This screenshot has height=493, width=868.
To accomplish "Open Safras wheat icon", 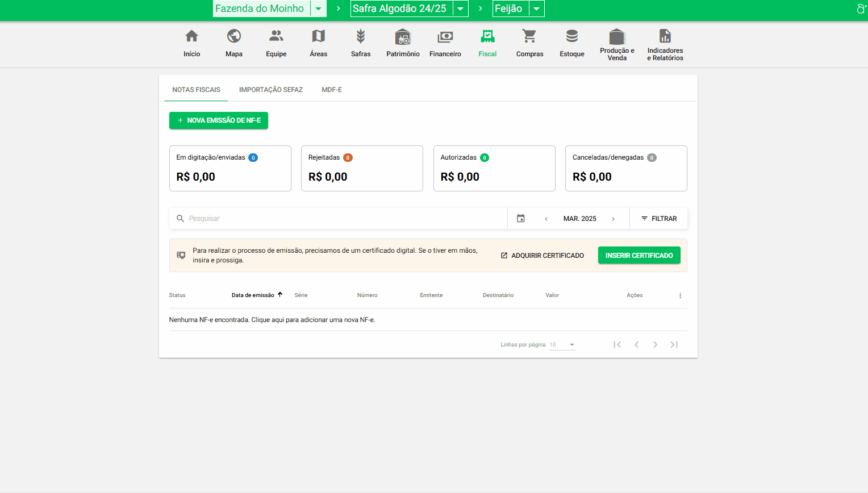I will (x=360, y=37).
